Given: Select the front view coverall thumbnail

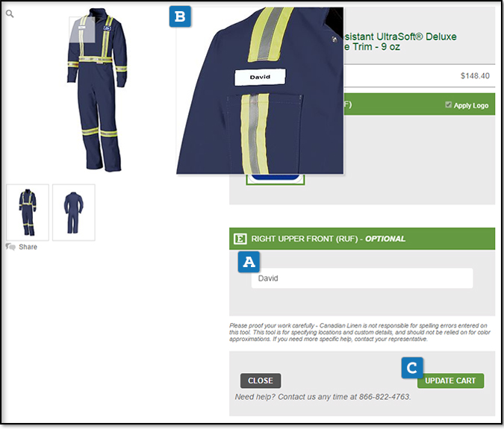Looking at the screenshot, I should point(28,212).
